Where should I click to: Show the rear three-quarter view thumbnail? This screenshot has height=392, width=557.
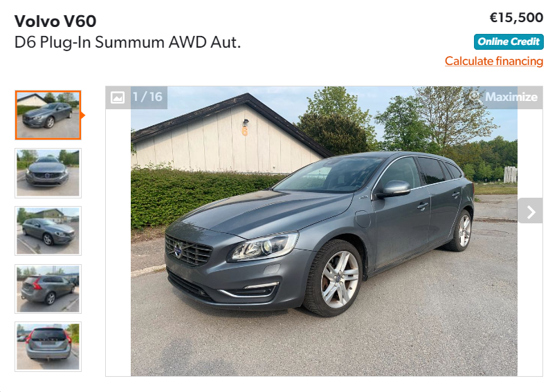coord(48,289)
